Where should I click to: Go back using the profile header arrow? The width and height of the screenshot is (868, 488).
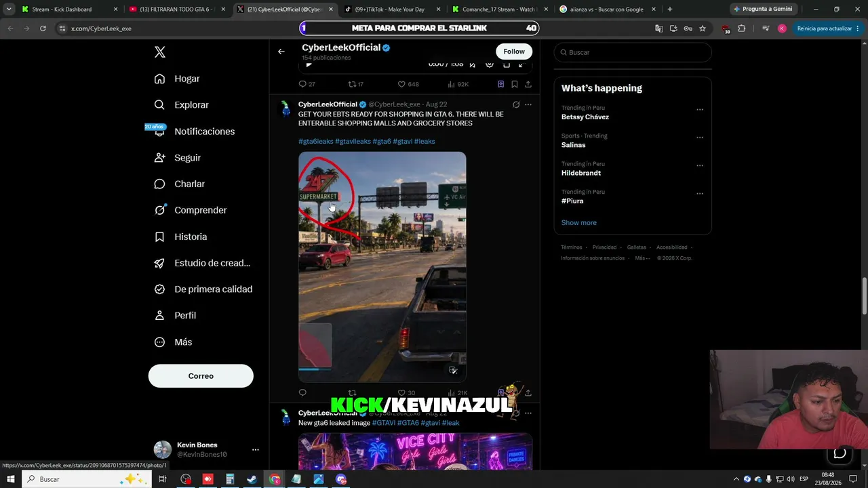281,52
